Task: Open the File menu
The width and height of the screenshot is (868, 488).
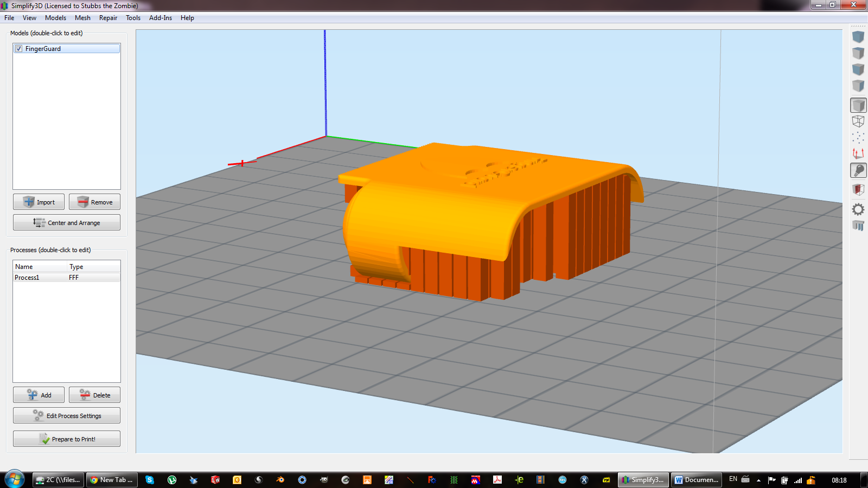Action: (x=9, y=18)
